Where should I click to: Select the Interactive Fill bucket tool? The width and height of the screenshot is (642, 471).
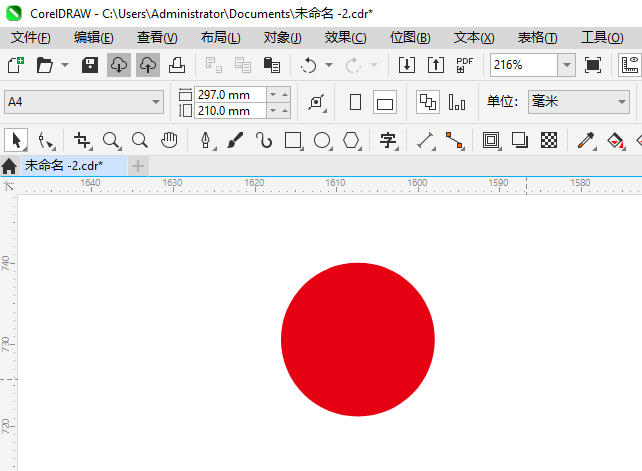click(615, 140)
